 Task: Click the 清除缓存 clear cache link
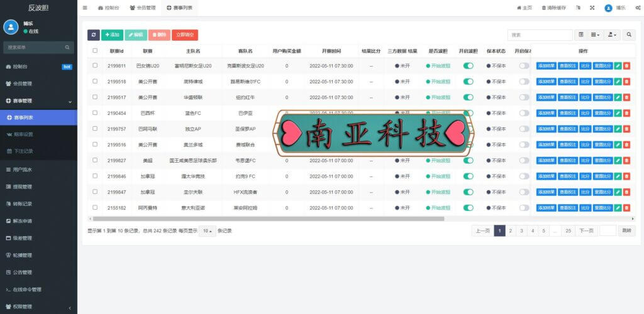[553, 8]
